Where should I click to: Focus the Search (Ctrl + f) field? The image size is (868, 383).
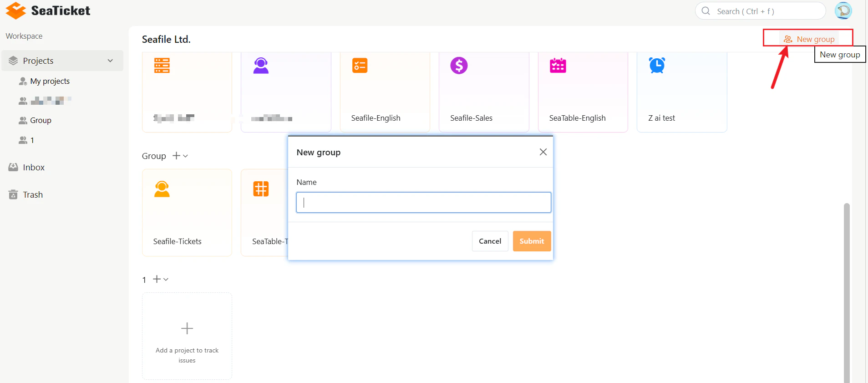tap(760, 11)
